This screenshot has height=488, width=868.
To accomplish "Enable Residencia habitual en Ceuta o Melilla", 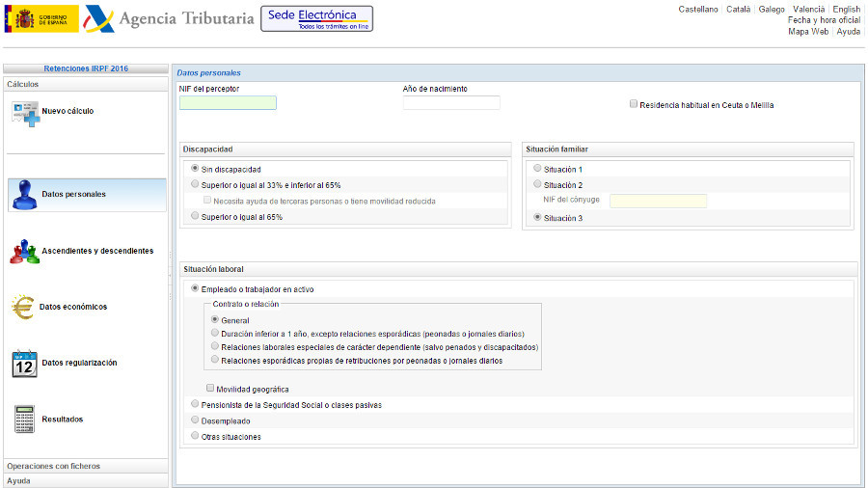I will pyautogui.click(x=633, y=105).
